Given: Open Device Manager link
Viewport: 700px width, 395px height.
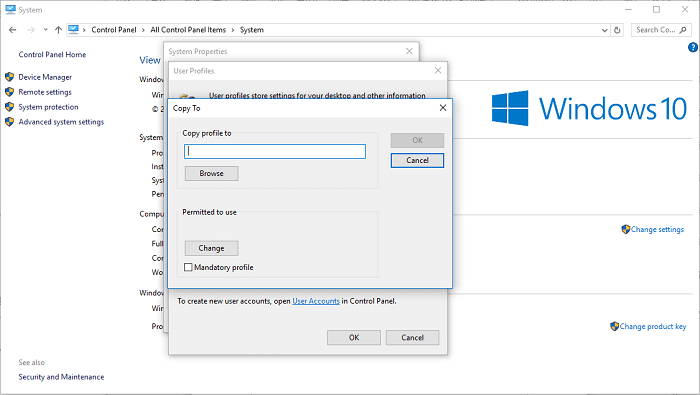Looking at the screenshot, I should (45, 77).
